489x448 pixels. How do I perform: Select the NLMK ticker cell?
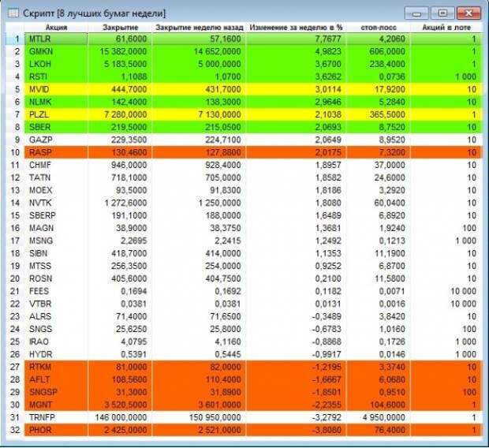click(x=56, y=102)
